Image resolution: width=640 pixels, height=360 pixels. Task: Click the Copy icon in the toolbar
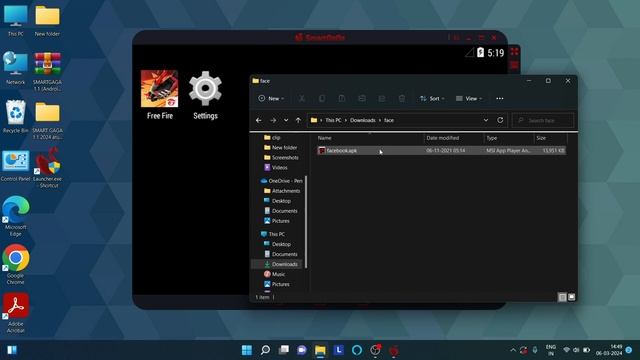322,98
